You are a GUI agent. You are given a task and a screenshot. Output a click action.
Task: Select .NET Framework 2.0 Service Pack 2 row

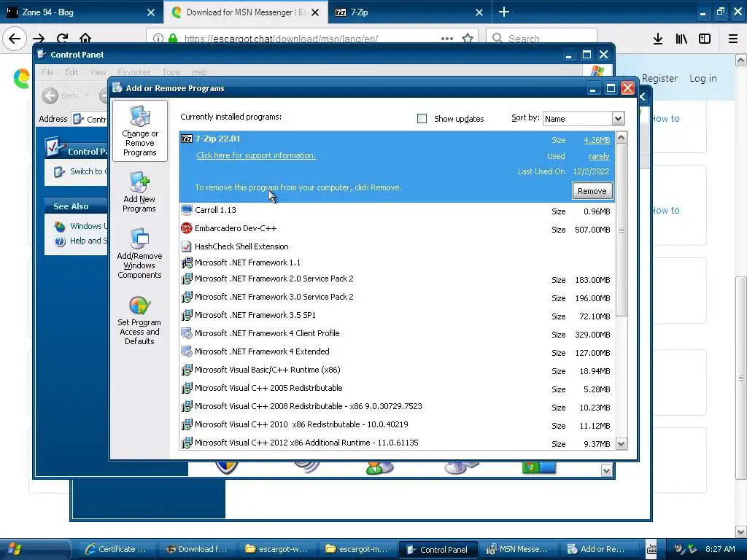pos(398,279)
